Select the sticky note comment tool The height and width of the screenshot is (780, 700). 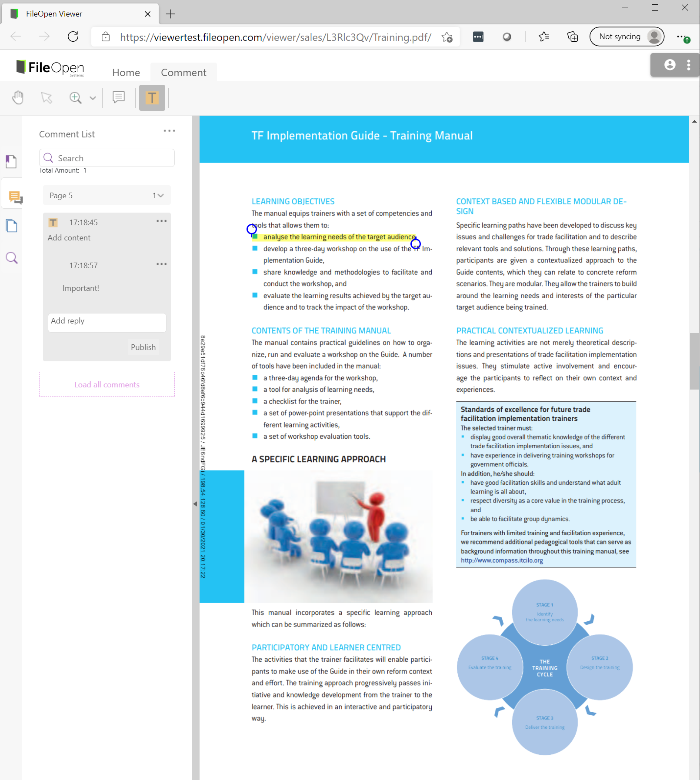pos(119,97)
